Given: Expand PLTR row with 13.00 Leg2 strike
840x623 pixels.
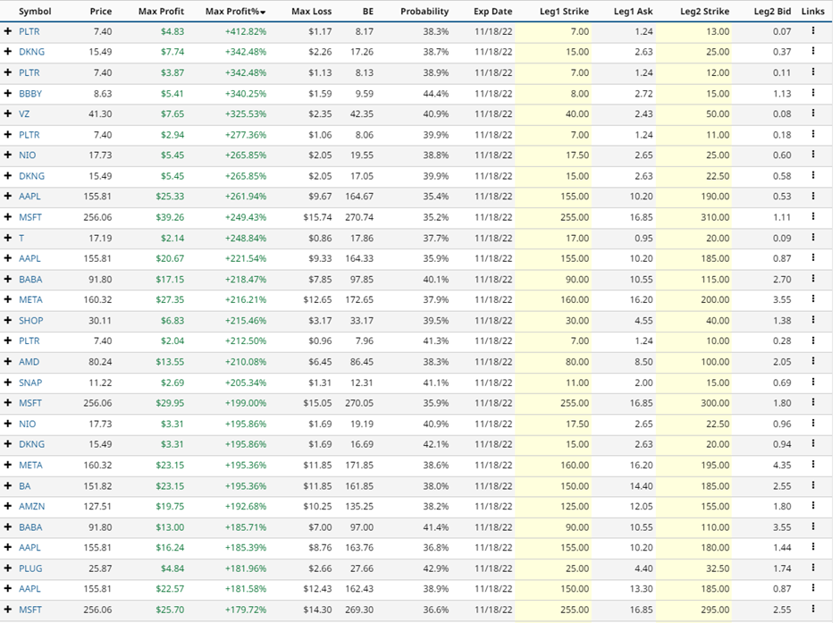Looking at the screenshot, I should click(x=7, y=31).
